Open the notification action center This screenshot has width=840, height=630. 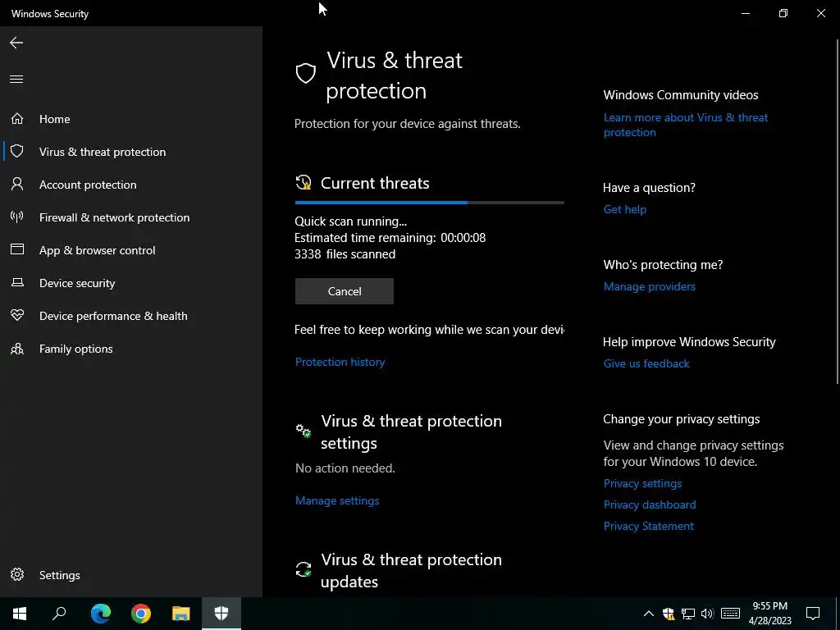(x=813, y=614)
